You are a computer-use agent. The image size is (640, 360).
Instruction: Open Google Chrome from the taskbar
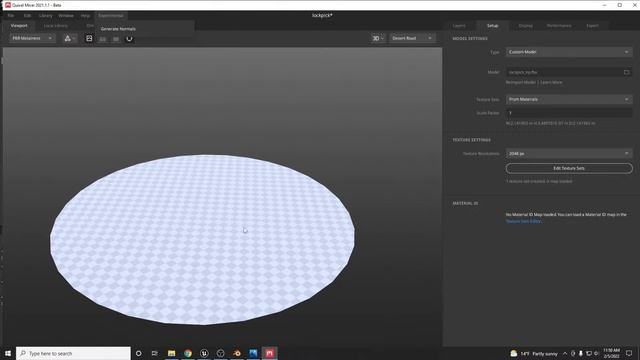[188, 353]
